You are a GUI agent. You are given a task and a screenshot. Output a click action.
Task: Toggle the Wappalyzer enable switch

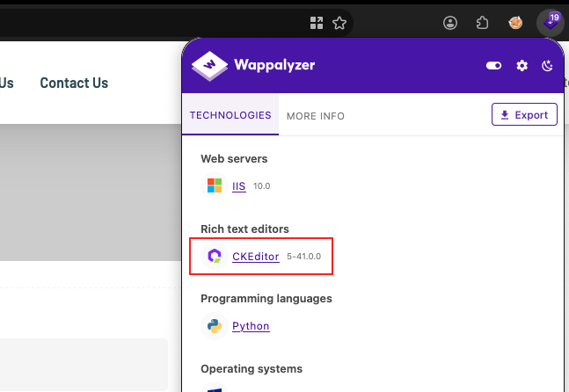point(493,66)
